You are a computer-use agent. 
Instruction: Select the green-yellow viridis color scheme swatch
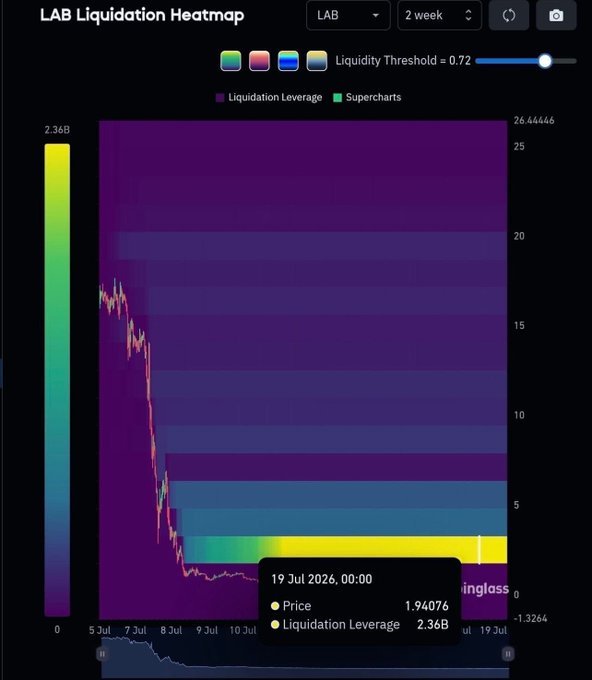(231, 61)
